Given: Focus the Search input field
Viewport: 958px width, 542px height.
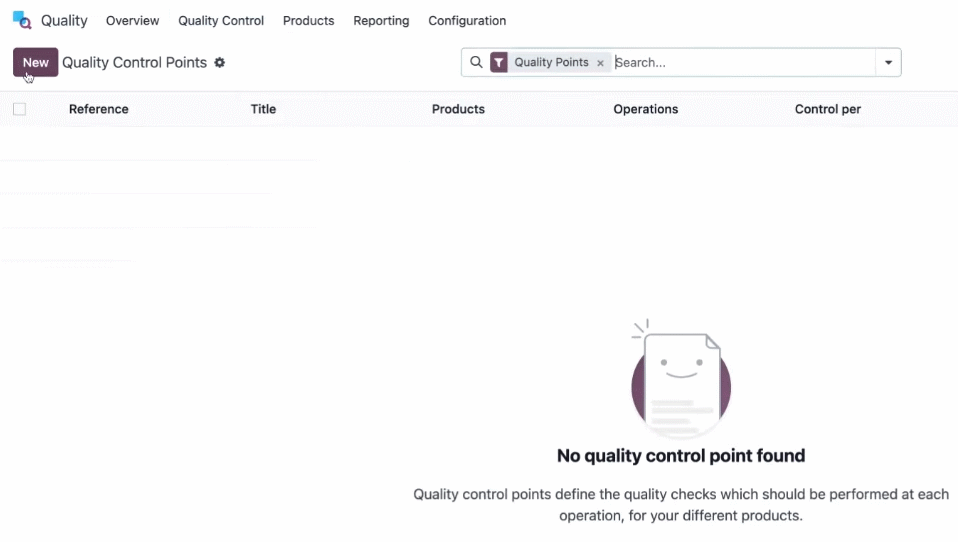Looking at the screenshot, I should 744,62.
